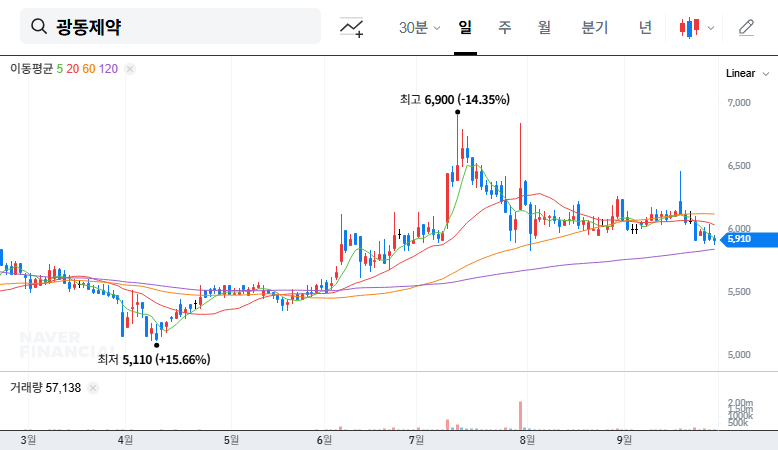The height and width of the screenshot is (450, 778).
Task: Click the current price 5,910 tag
Action: coord(749,239)
